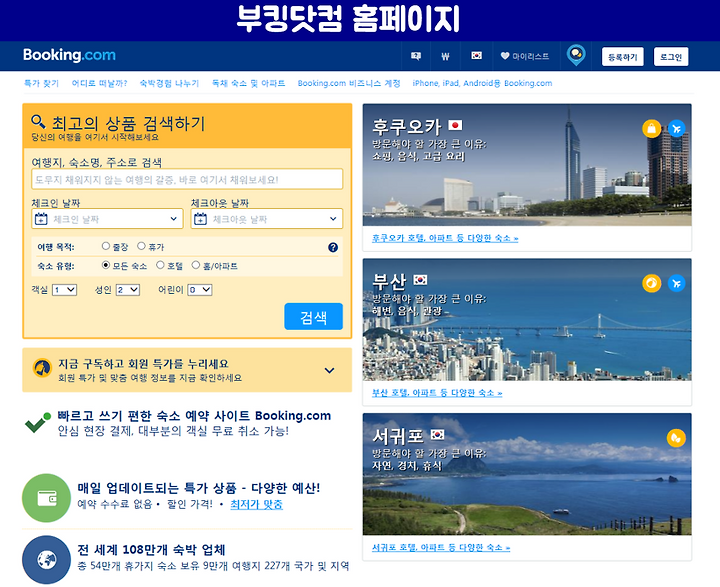720x587 pixels.
Task: Click the 빠르고 쓰기 편한 숙소 예약 사이트 heading
Action: pyautogui.click(x=194, y=416)
